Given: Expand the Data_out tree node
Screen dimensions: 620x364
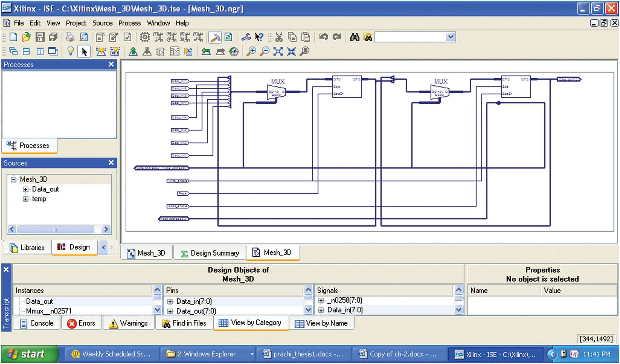Looking at the screenshot, I should 25,189.
